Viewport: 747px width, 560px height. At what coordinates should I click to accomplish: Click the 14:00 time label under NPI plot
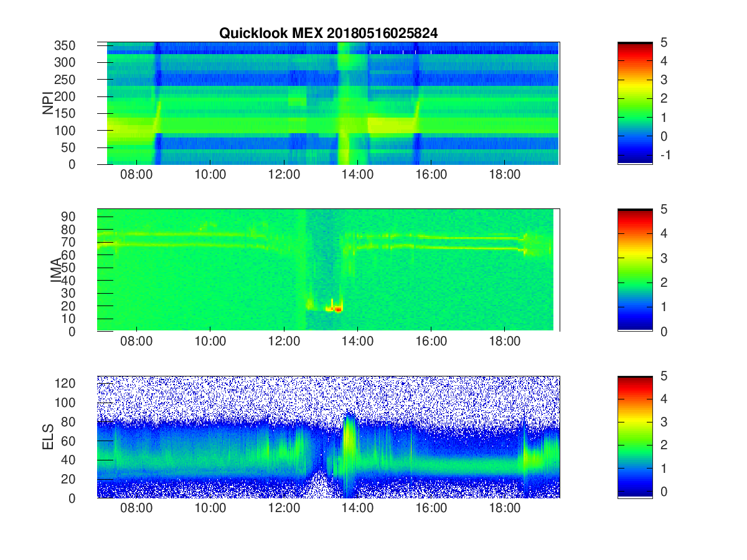(358, 174)
